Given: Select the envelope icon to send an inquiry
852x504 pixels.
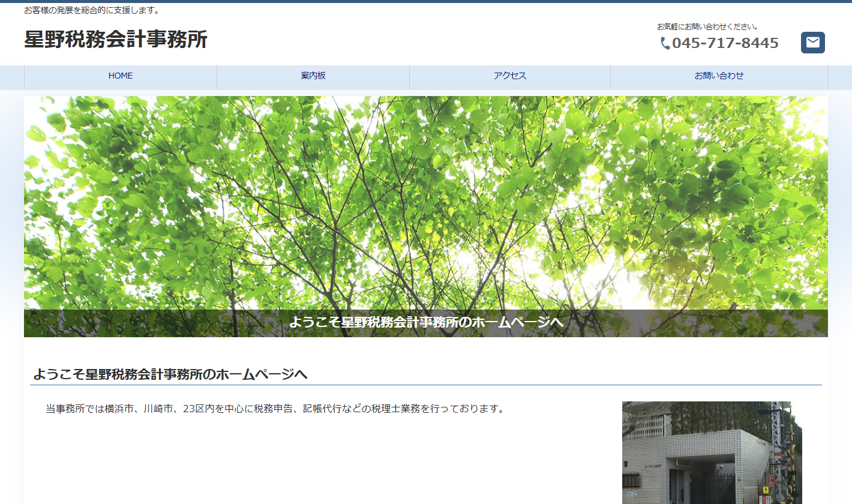Looking at the screenshot, I should coord(813,42).
